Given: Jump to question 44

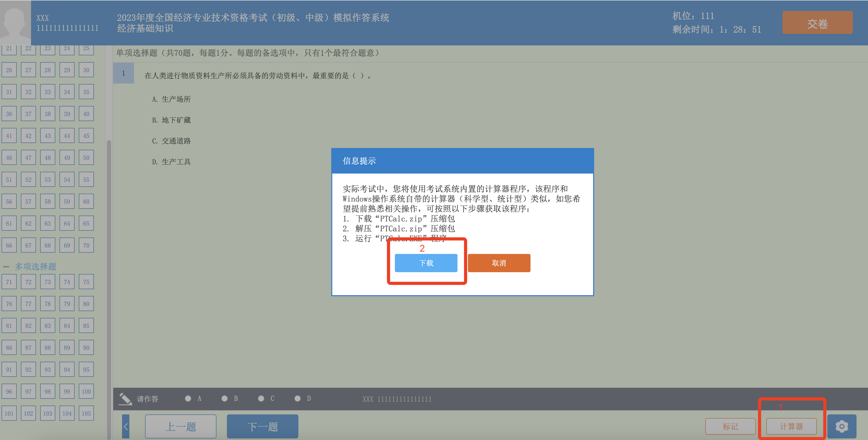Looking at the screenshot, I should [x=67, y=136].
